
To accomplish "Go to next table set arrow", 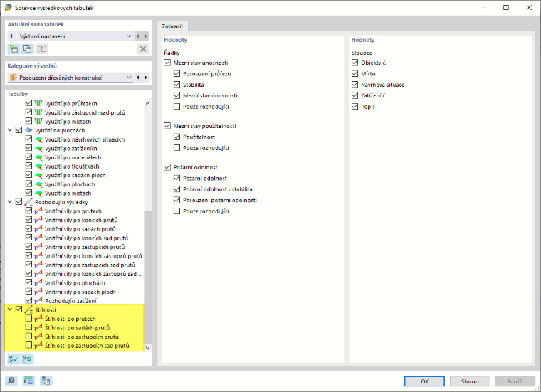I will tap(146, 36).
